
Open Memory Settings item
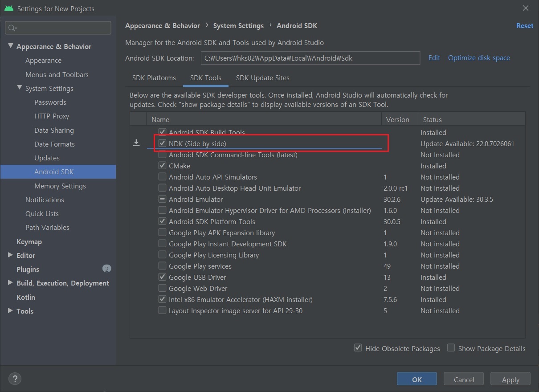(60, 186)
